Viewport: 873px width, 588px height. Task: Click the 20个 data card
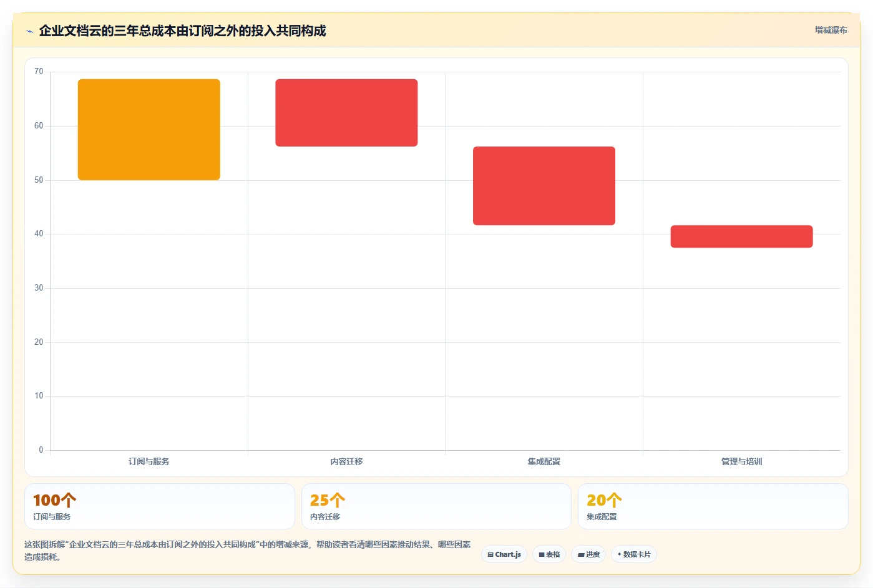coord(713,506)
